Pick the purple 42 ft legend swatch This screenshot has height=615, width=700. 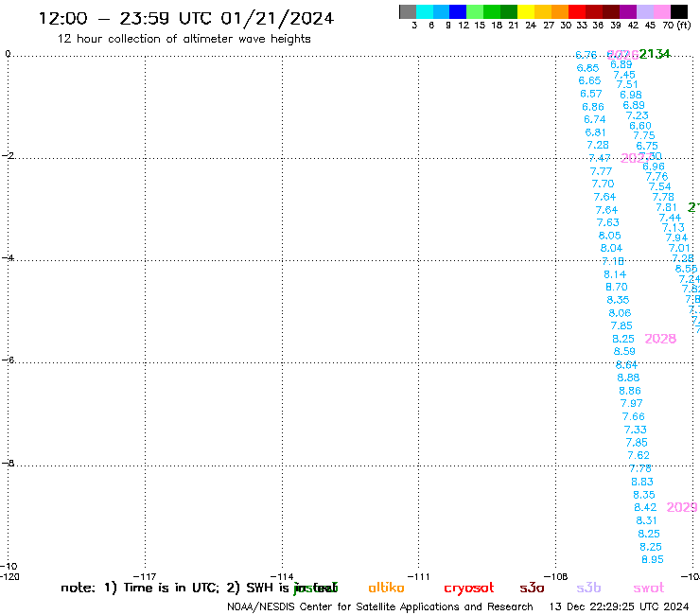point(627,11)
